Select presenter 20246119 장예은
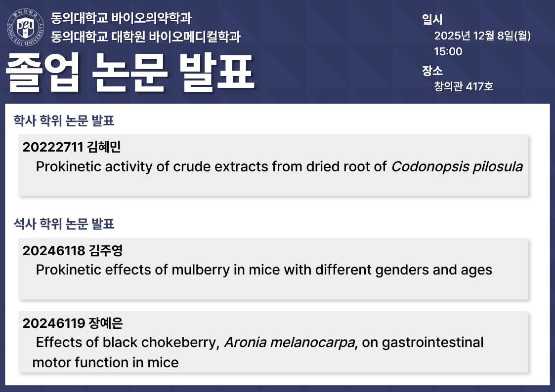The height and width of the screenshot is (392, 555). 73,323
